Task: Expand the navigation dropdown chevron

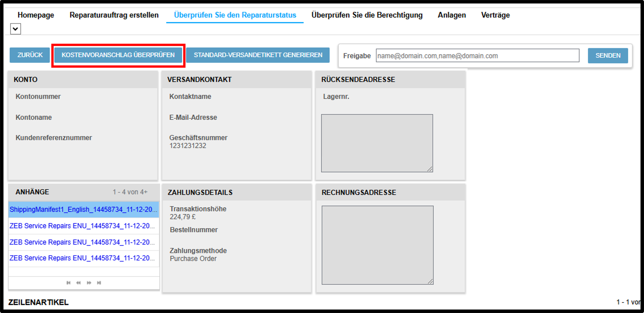Action: [x=15, y=29]
